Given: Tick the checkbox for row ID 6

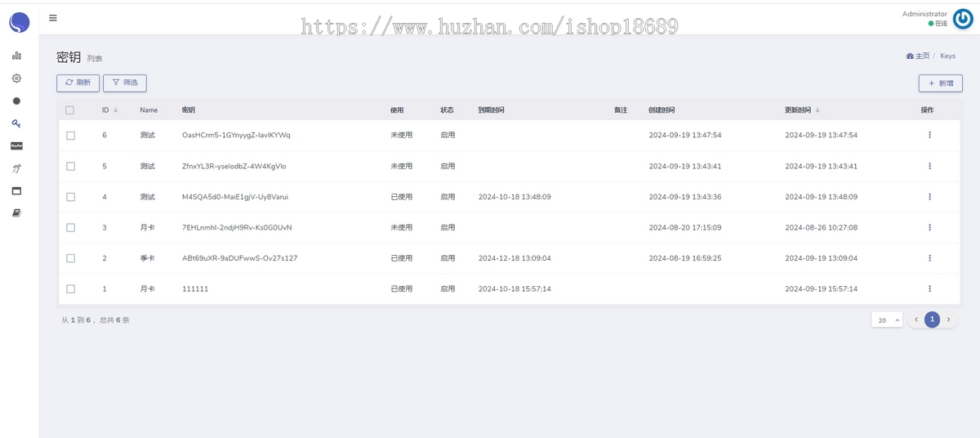Looking at the screenshot, I should pyautogui.click(x=70, y=136).
